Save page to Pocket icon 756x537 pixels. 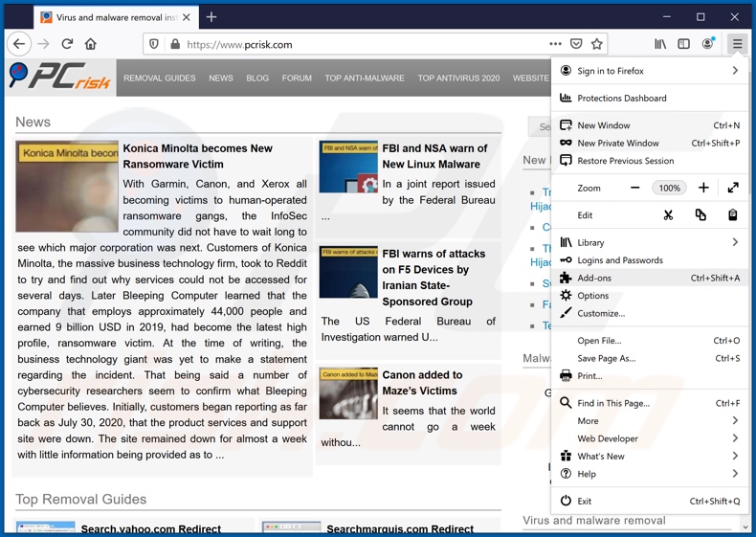576,44
